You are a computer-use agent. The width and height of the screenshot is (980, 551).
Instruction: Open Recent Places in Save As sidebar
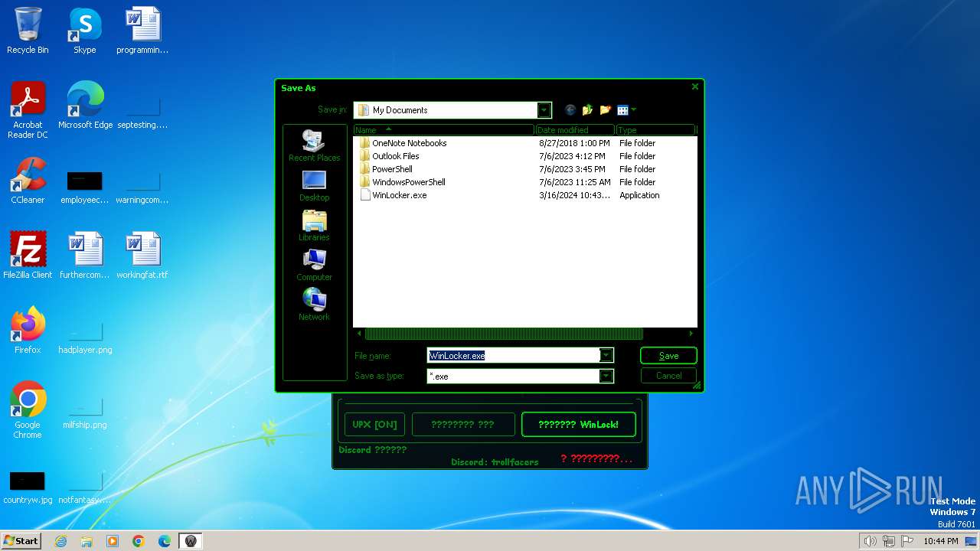[x=314, y=145]
